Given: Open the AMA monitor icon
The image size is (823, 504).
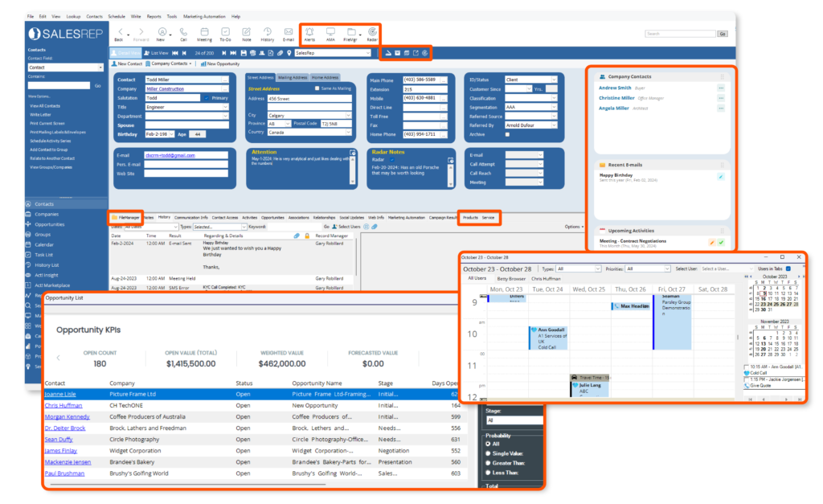Looking at the screenshot, I should point(330,34).
